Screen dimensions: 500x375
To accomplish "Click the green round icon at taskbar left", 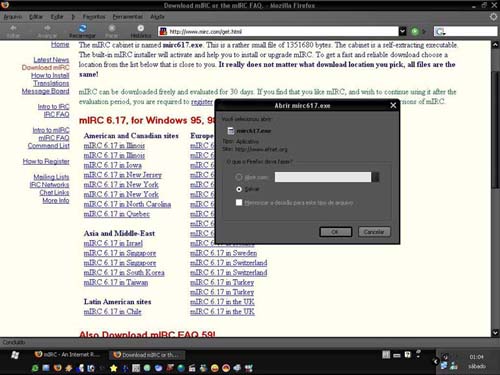I will point(35,368).
